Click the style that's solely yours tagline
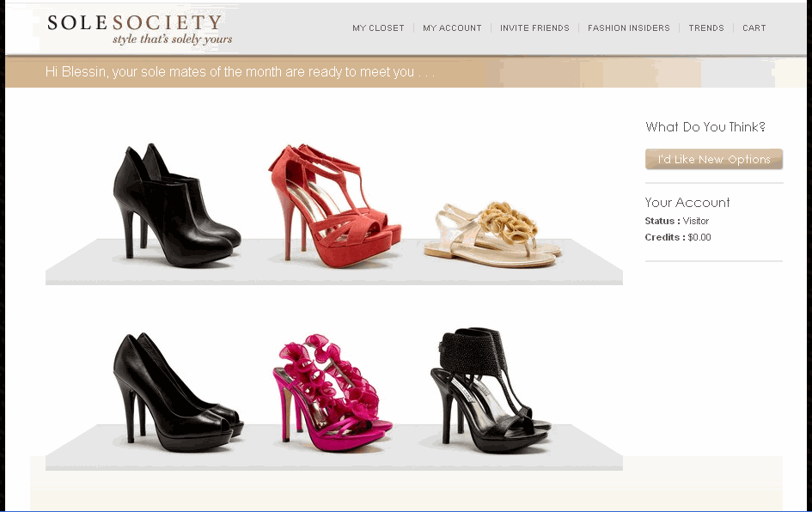812x512 pixels. tap(173, 40)
